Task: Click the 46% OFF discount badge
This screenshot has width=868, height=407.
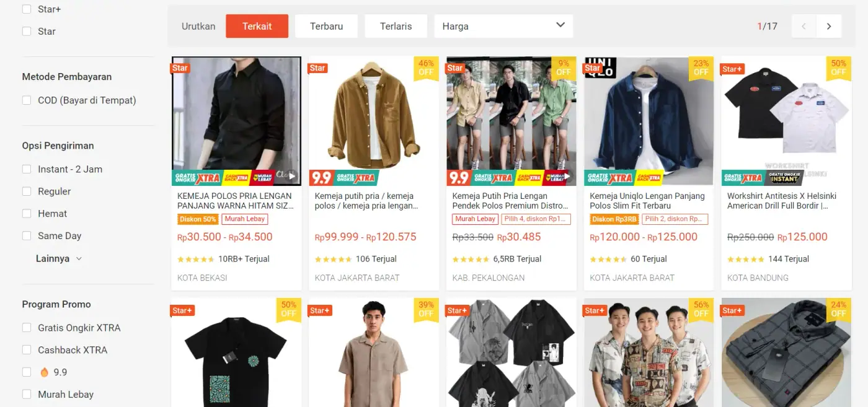Action: [x=426, y=68]
